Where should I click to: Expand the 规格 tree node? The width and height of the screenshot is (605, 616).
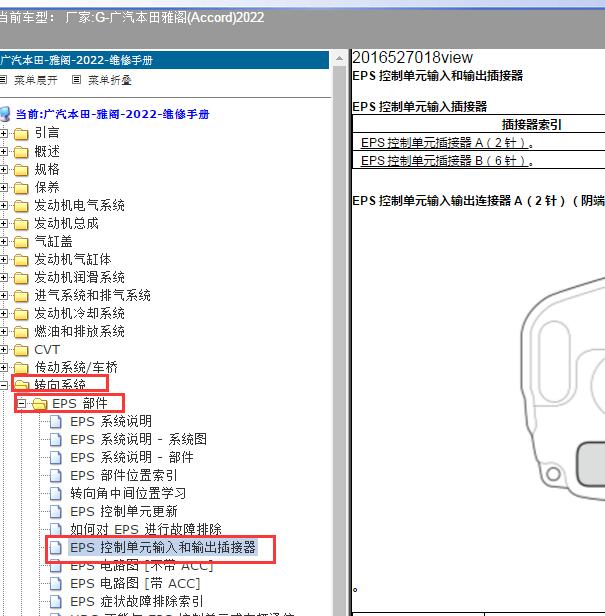coord(4,170)
